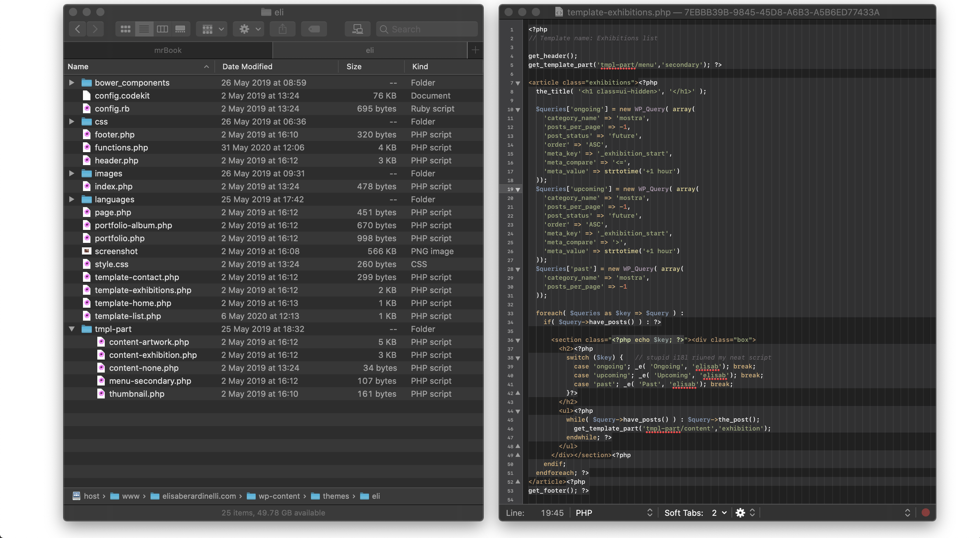980x538 pixels.
Task: Open the Finder action gear menu
Action: [x=249, y=29]
